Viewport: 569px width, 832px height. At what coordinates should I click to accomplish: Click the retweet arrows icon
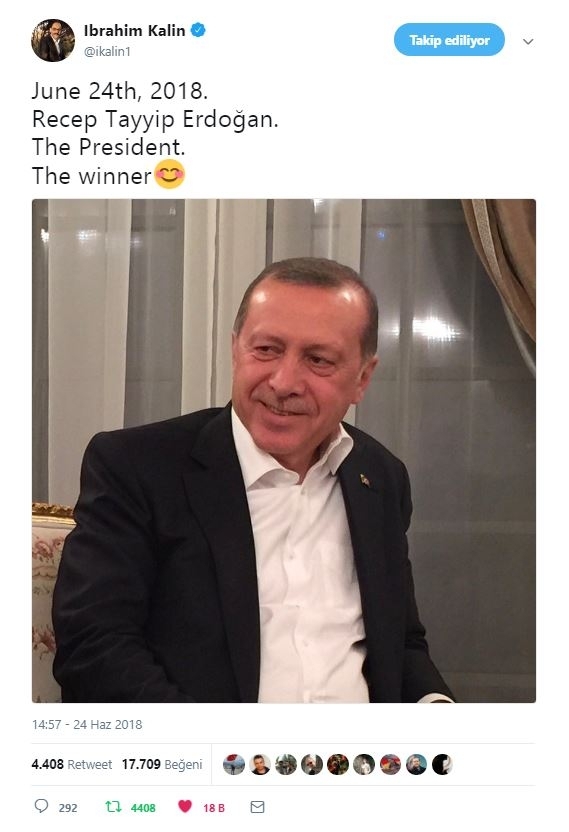[113, 807]
